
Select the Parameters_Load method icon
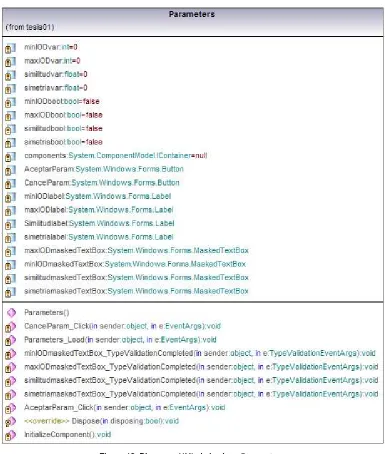pos(10,340)
